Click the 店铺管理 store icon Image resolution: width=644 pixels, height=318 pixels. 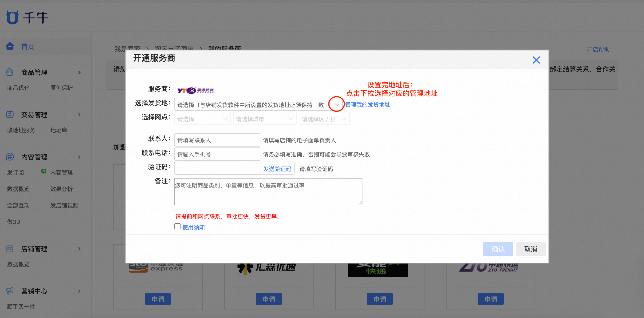click(10, 248)
